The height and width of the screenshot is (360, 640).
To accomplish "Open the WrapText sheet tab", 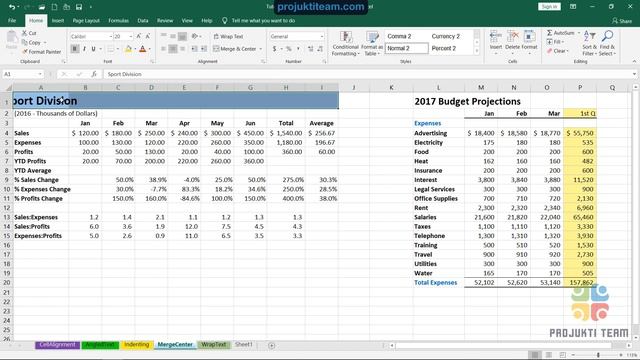I will coord(213,345).
